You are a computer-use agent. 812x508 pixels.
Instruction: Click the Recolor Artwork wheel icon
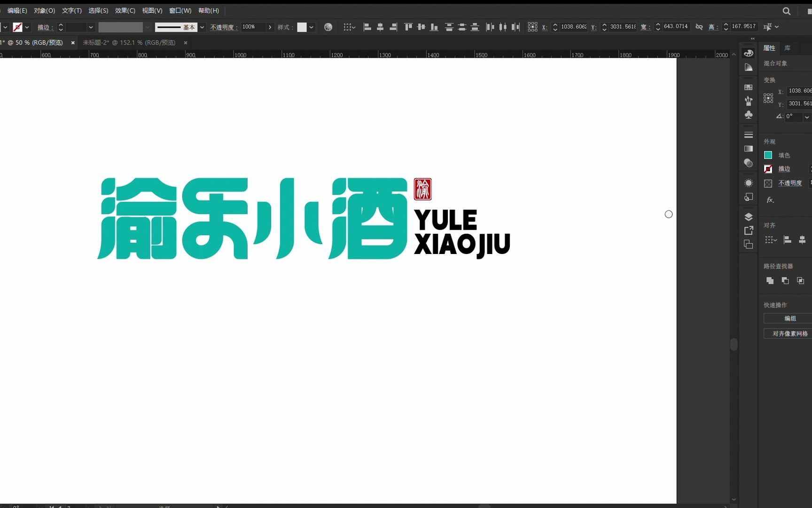328,27
